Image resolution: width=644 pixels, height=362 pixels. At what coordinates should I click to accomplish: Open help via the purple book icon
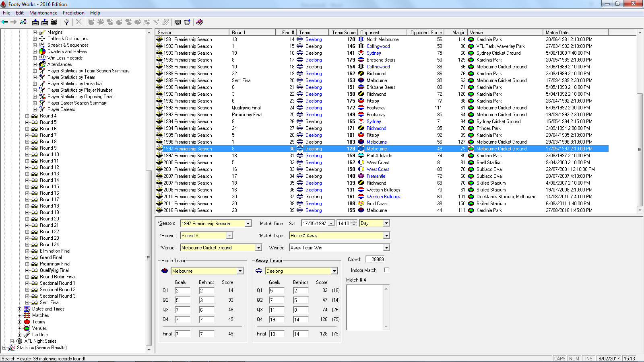click(x=200, y=22)
